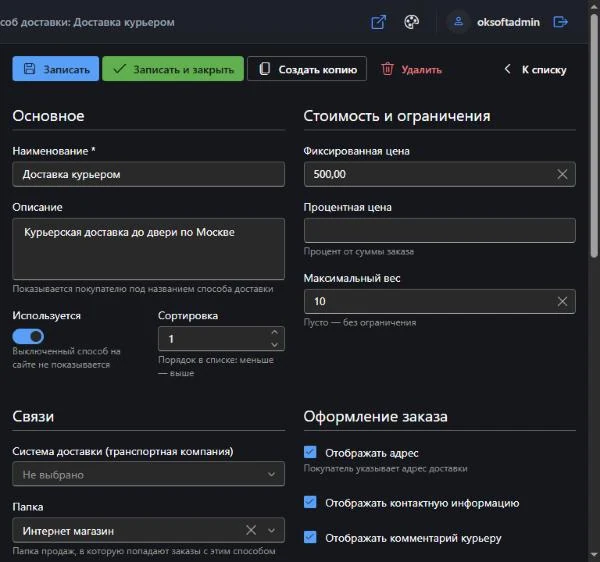This screenshot has width=600, height=562.
Task: Click the Связи section heading
Action: click(x=33, y=417)
